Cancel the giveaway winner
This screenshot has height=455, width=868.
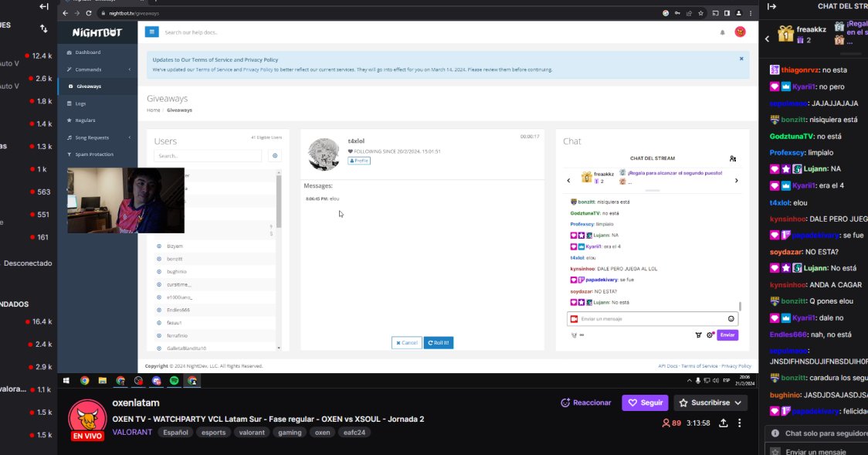click(407, 343)
